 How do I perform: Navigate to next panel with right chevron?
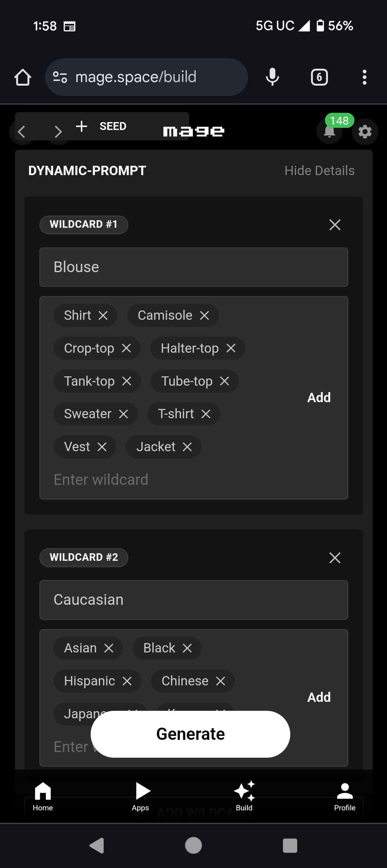(58, 132)
